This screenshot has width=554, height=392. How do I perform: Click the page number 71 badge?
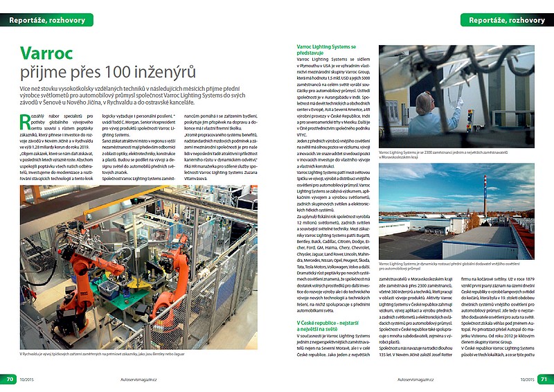[x=545, y=380]
